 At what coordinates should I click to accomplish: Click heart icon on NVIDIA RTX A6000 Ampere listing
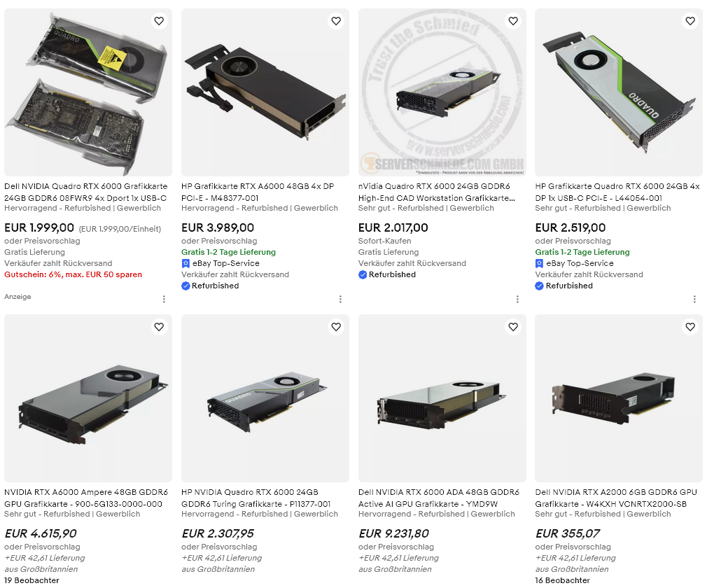(159, 327)
